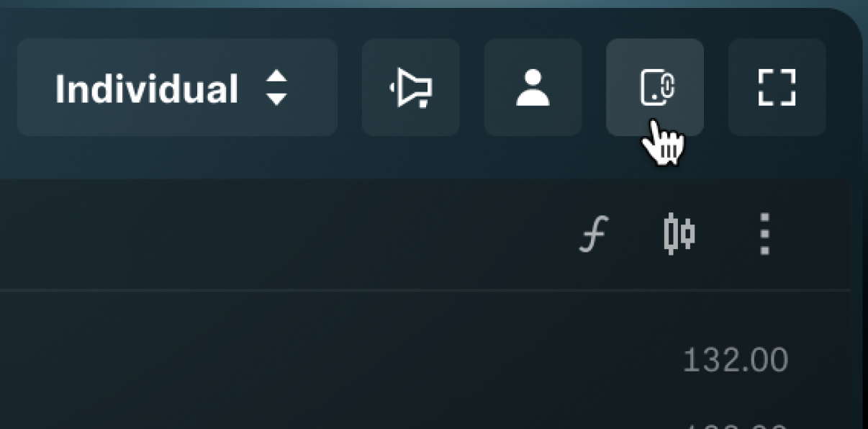Toggle the linked device pairing button

click(655, 87)
